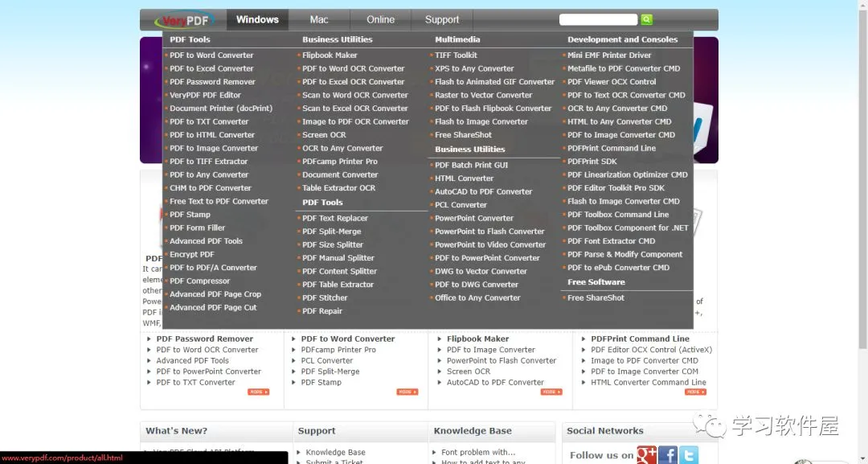This screenshot has height=464, width=868.
Task: Choose PCL Converter in dropdown menu
Action: 461,205
